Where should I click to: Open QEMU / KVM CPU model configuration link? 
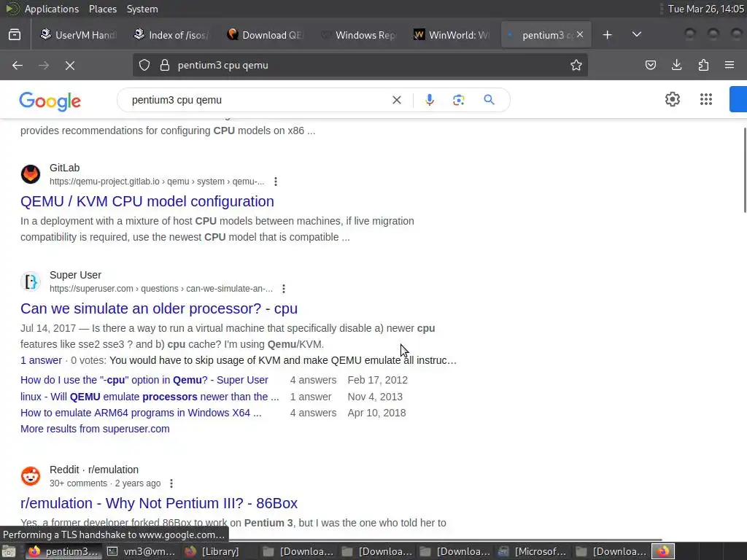click(147, 201)
